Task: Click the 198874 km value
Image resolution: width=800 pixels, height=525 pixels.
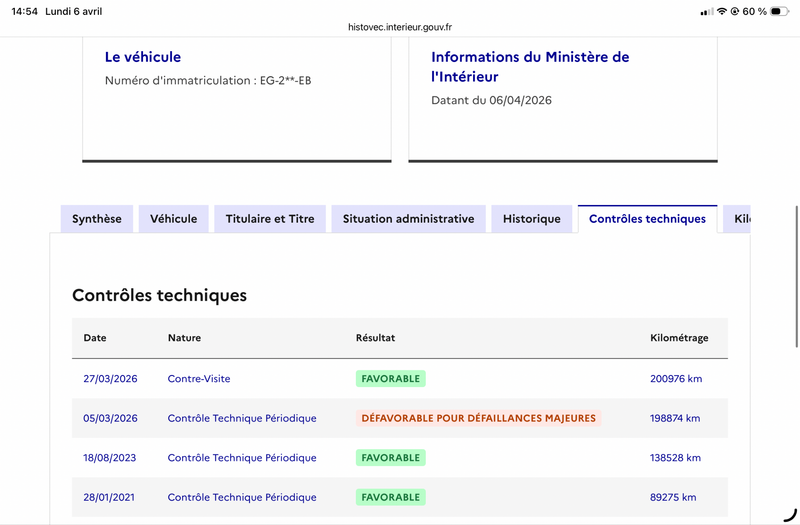Action: coord(675,418)
